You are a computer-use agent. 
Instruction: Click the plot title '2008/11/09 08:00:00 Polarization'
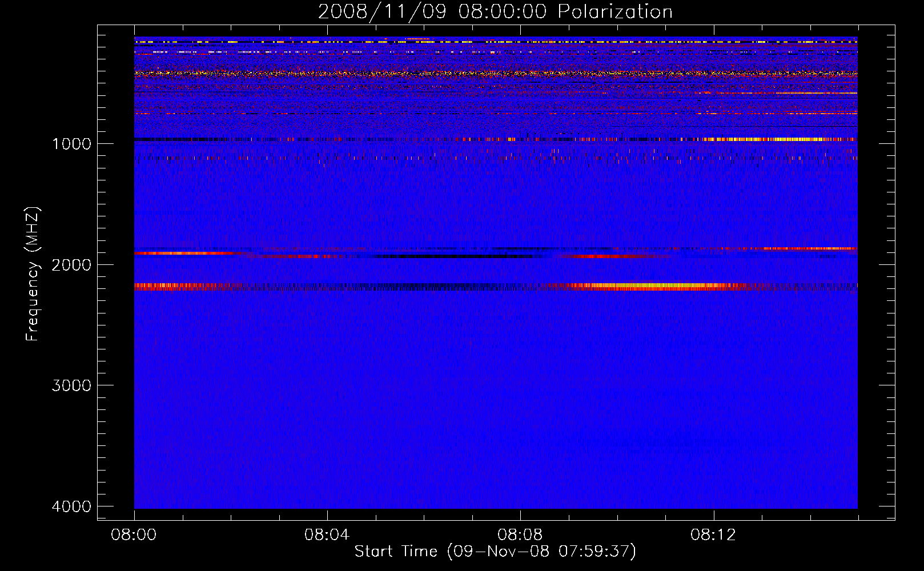pos(495,11)
